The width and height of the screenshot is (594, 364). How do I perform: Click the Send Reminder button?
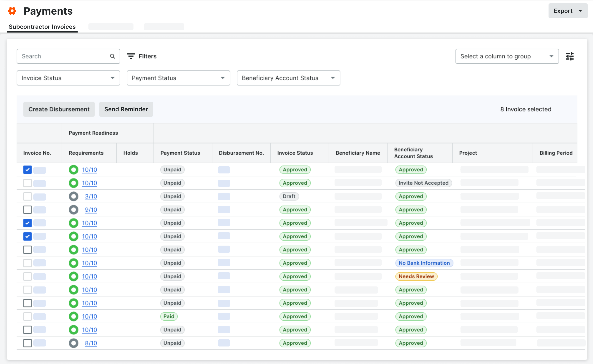[x=126, y=109]
